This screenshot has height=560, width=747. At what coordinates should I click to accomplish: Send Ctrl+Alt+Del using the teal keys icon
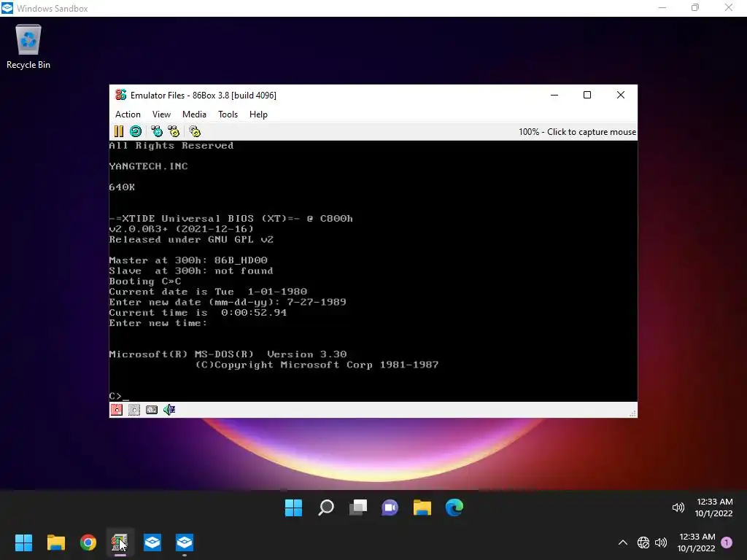(x=157, y=131)
